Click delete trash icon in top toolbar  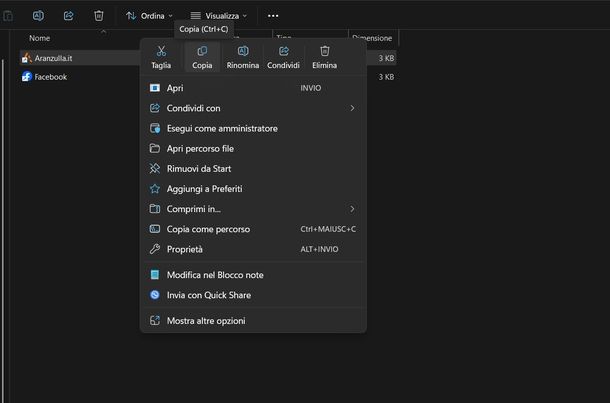coord(99,16)
